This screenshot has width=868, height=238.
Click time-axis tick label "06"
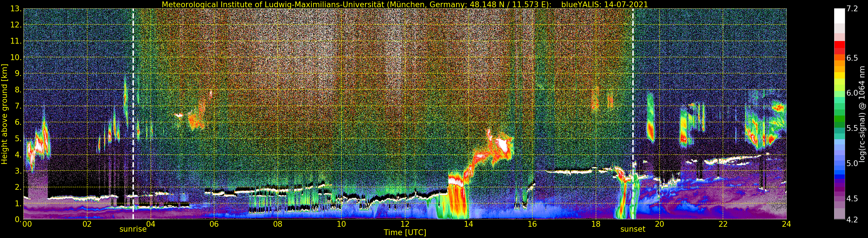click(214, 224)
